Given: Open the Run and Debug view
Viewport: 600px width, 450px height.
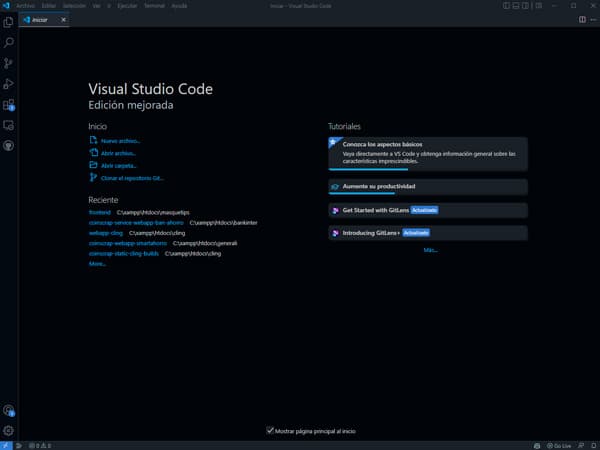Looking at the screenshot, I should pos(8,84).
